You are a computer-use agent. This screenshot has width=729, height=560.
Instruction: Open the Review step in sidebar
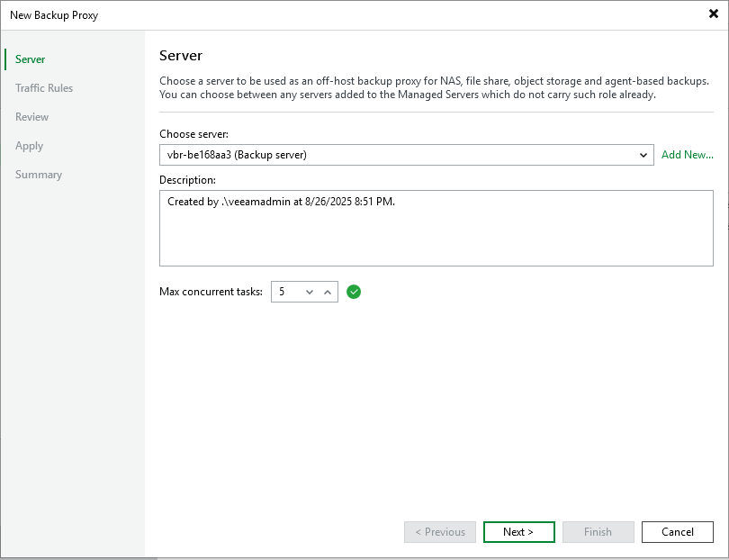tap(32, 117)
